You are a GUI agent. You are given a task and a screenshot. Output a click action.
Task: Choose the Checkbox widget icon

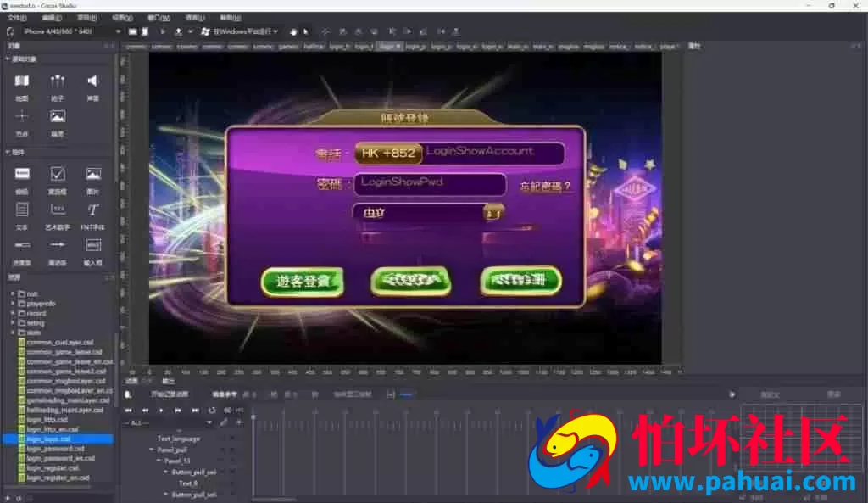[57, 174]
